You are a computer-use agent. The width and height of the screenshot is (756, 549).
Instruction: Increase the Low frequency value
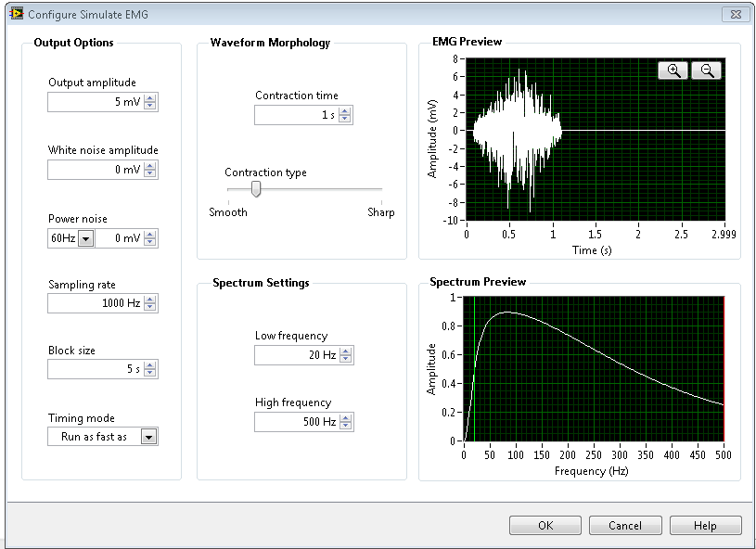345,351
